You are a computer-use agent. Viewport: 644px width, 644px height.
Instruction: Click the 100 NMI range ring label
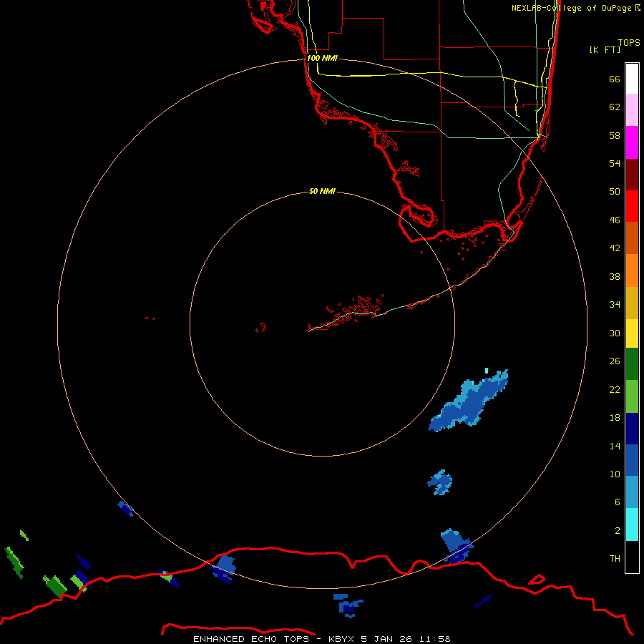click(x=322, y=58)
